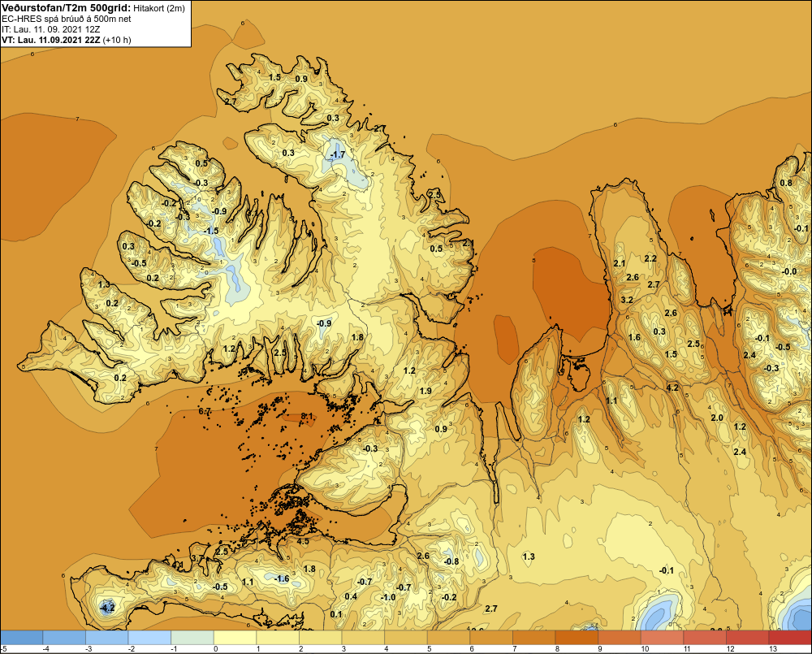Screen dimensions: 812x654
Task: Click the "VT: Lau. 11.09.2021 22Z" valid time line
Action: [x=50, y=40]
